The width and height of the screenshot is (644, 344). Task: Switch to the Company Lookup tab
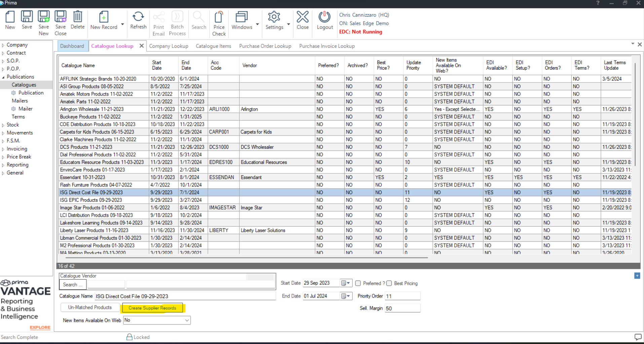click(168, 46)
